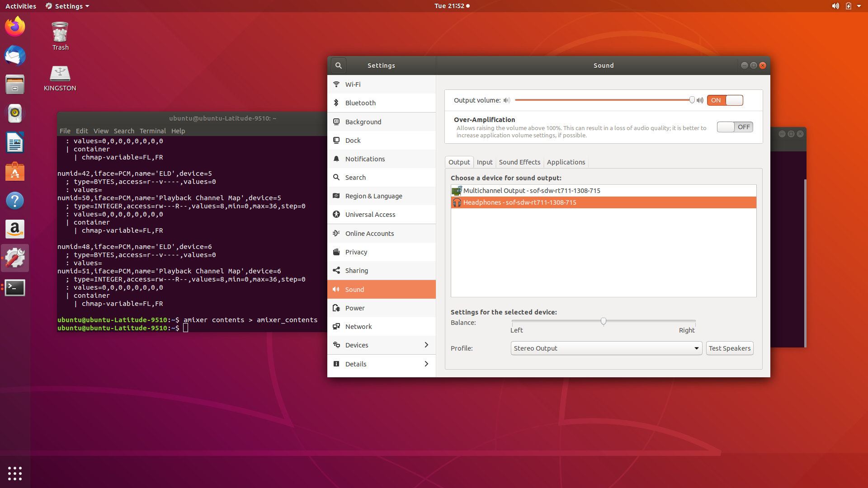Switch to the Output tab
Viewport: 868px width, 488px height.
pos(459,162)
